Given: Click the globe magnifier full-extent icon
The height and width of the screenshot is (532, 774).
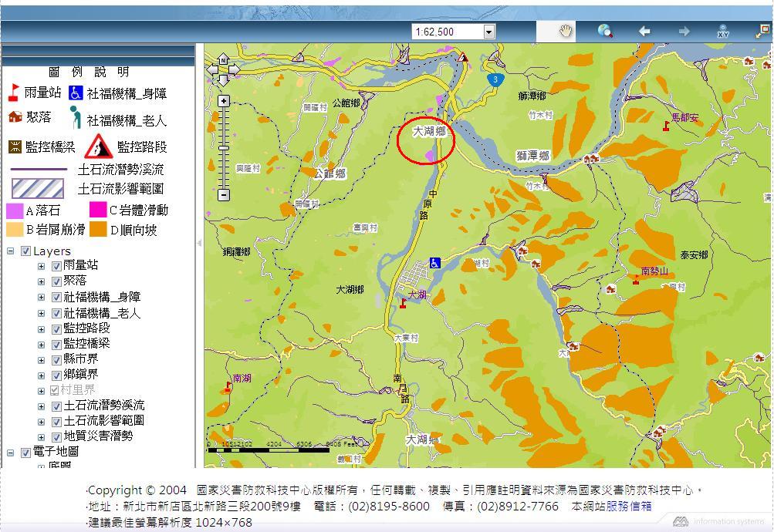Looking at the screenshot, I should [x=605, y=31].
